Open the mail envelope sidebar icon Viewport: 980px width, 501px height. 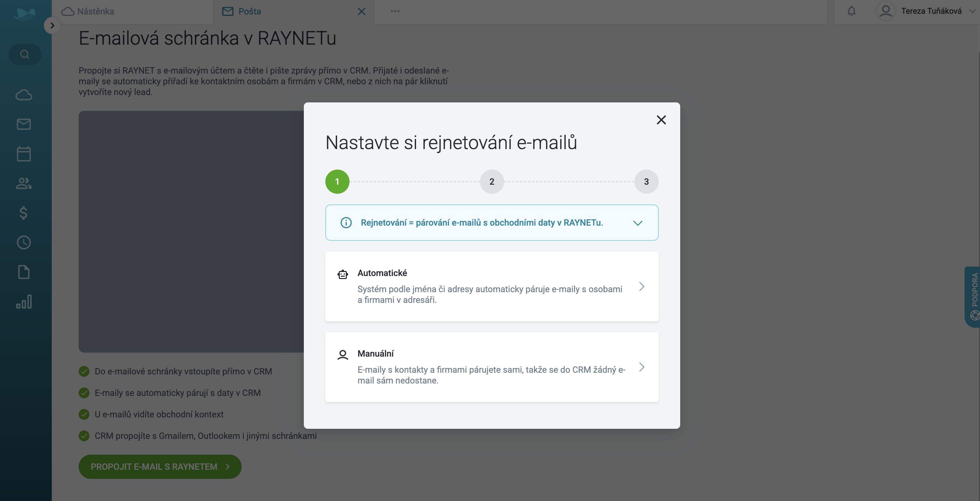(x=24, y=124)
